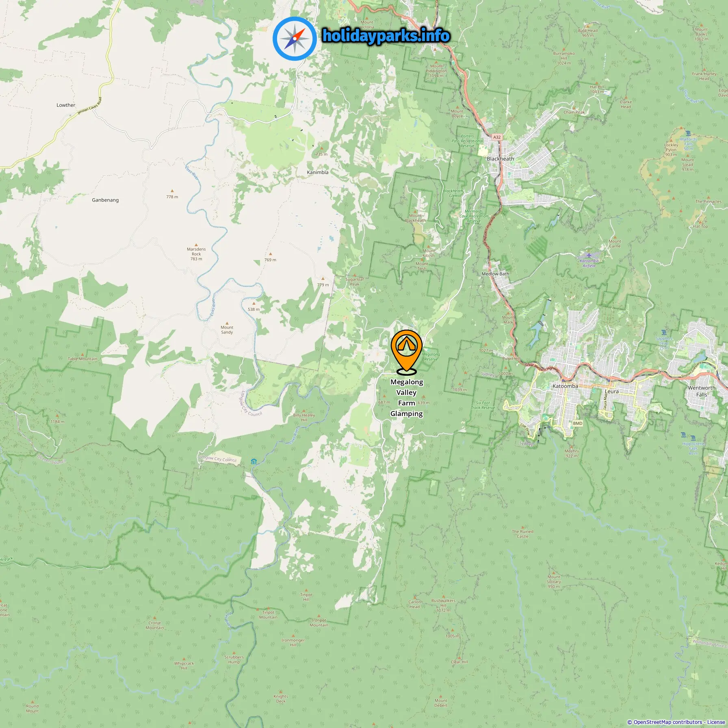
Task: Click the Mount Solitary peak triangle marker
Action: (x=554, y=572)
